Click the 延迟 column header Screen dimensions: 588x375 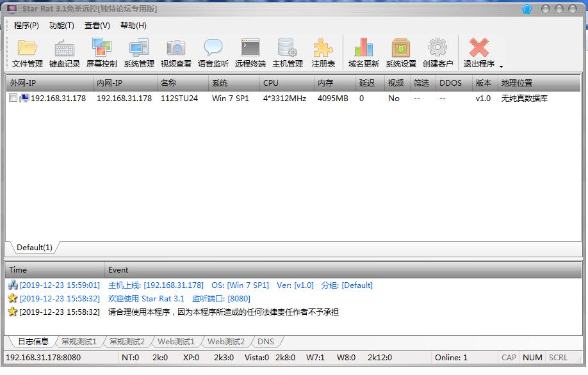click(370, 83)
